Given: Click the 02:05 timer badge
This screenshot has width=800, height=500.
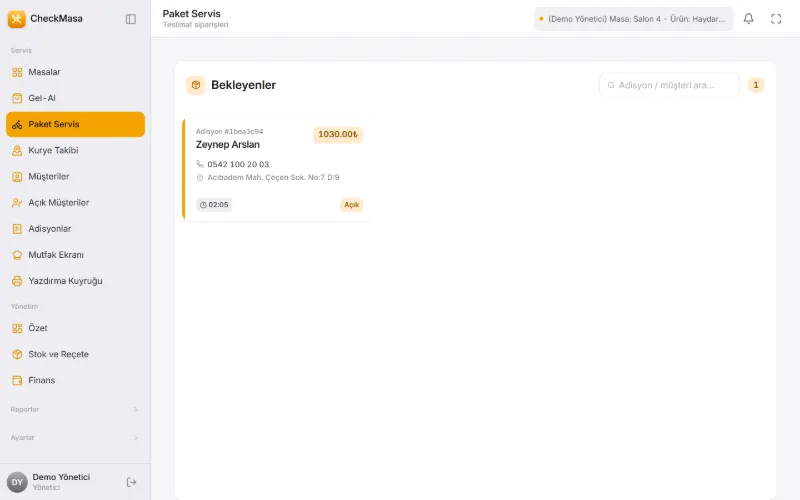Looking at the screenshot, I should click(x=214, y=205).
